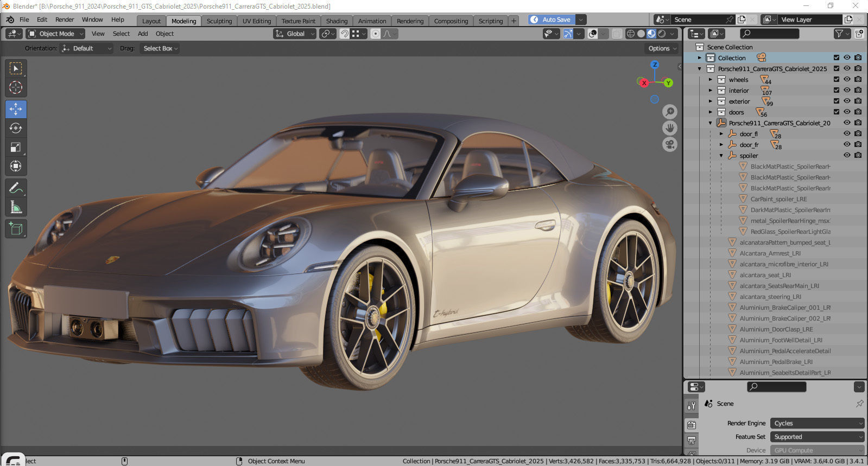
Task: Click the zoom view magnifier icon
Action: (x=670, y=112)
